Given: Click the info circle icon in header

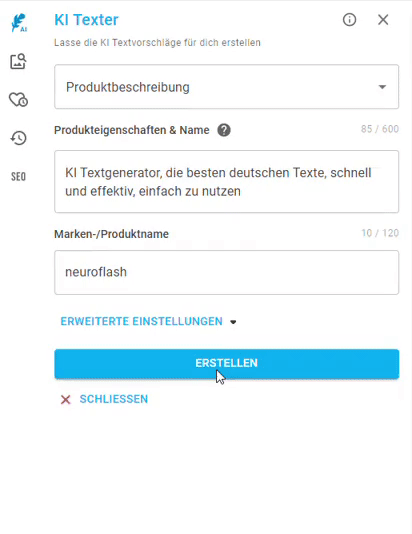Looking at the screenshot, I should (x=349, y=20).
